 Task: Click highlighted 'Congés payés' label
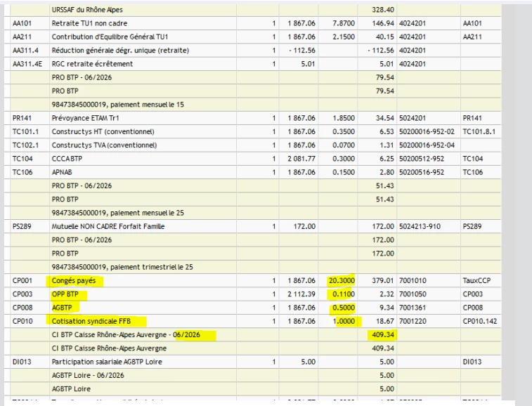tap(74, 280)
